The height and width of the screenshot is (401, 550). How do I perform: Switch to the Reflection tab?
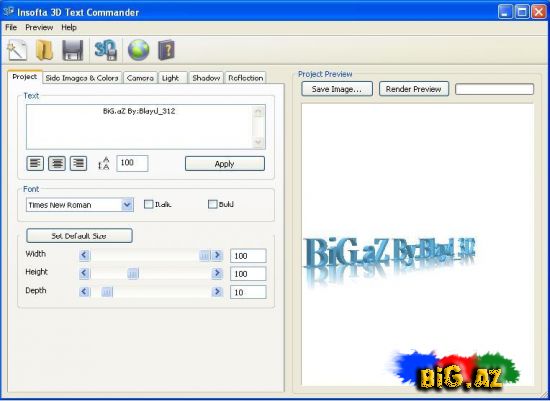(x=246, y=78)
